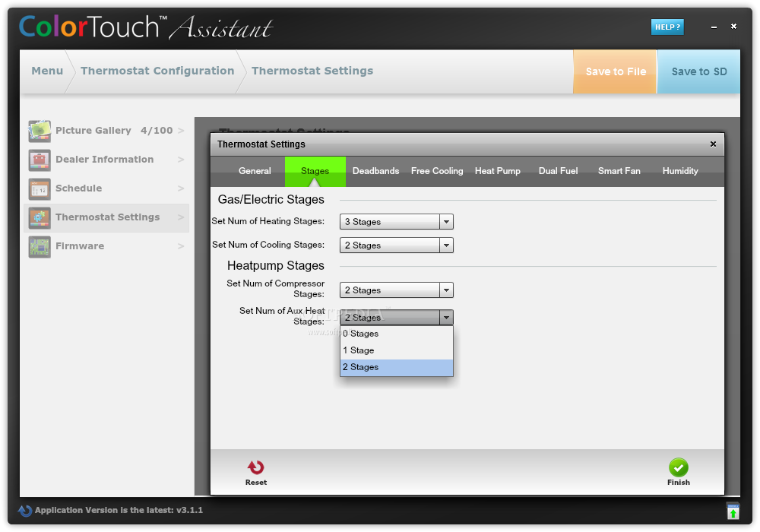Click the arrow next to Schedule

tap(181, 188)
